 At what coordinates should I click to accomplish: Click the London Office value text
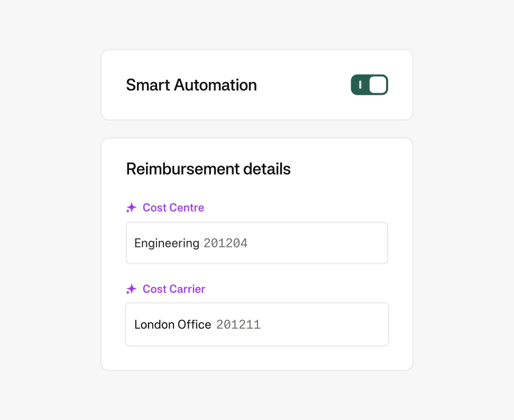coord(172,325)
